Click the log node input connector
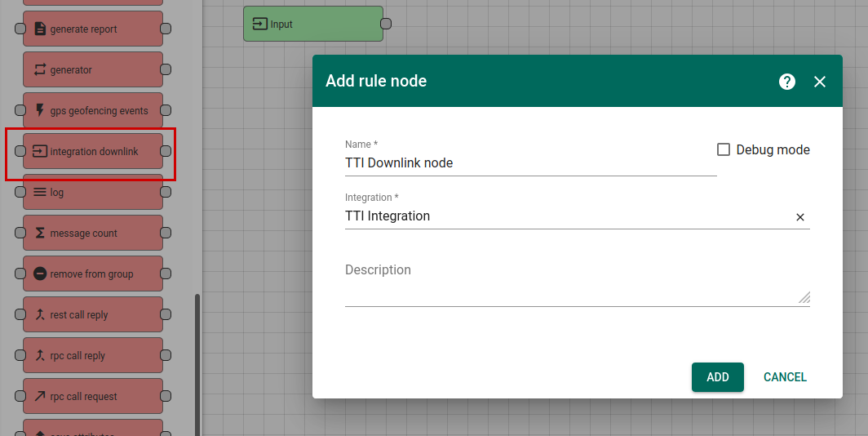 click(20, 192)
